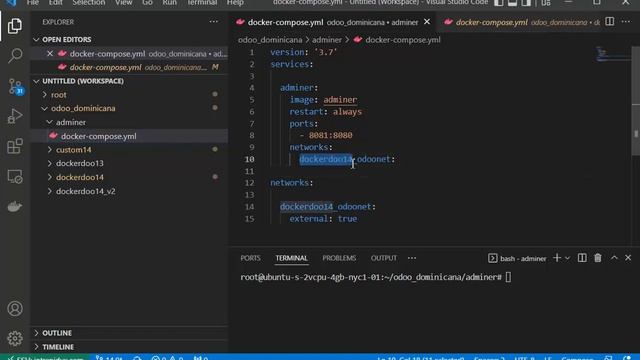This screenshot has height=360, width=640.
Task: Kill the terminal with trash icon
Action: click(x=598, y=258)
